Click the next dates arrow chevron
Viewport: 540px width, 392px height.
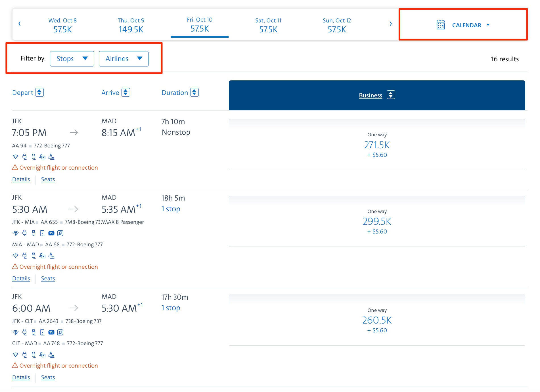[x=391, y=24]
